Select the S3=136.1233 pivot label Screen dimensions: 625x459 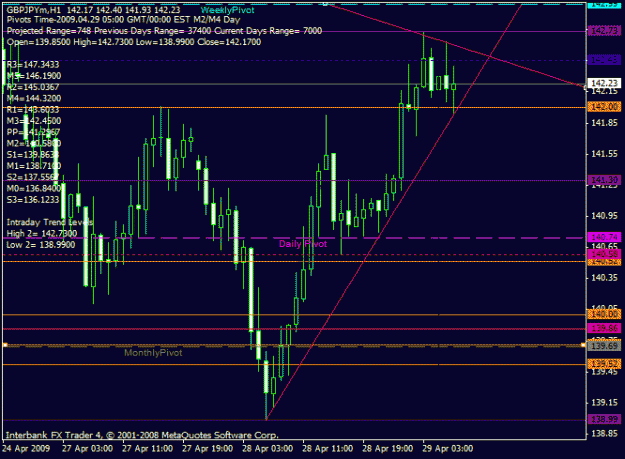click(x=33, y=200)
